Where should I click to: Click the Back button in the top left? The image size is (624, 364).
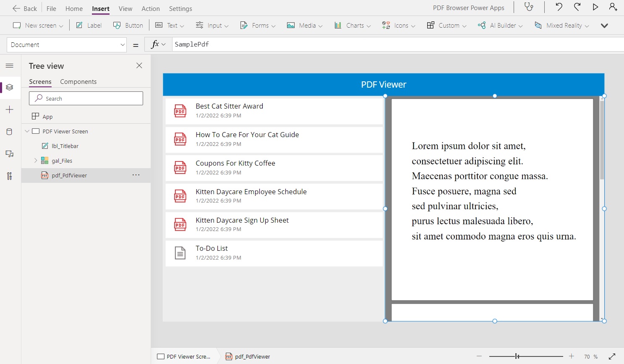24,8
